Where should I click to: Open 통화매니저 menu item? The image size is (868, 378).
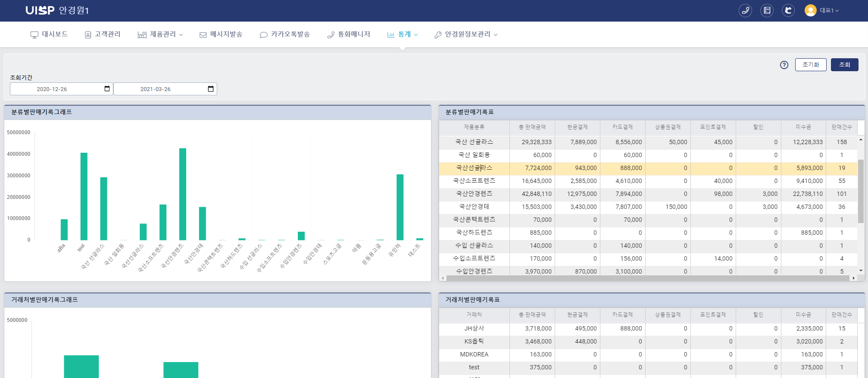coord(349,35)
